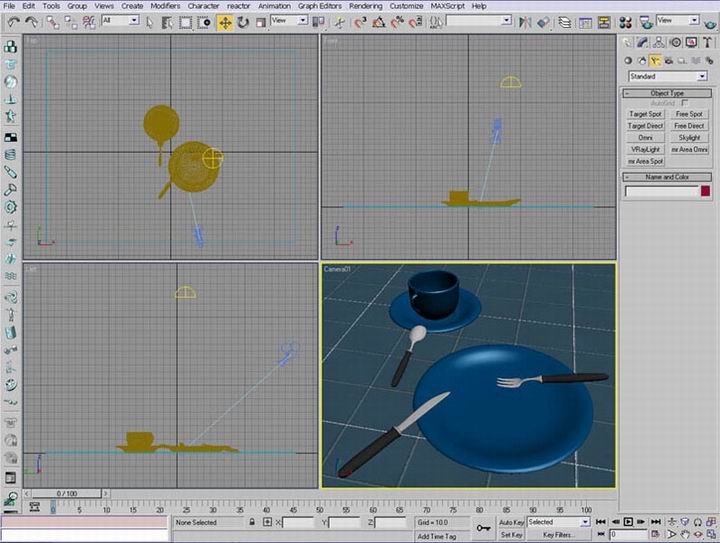Click the Skylight button

coord(689,137)
